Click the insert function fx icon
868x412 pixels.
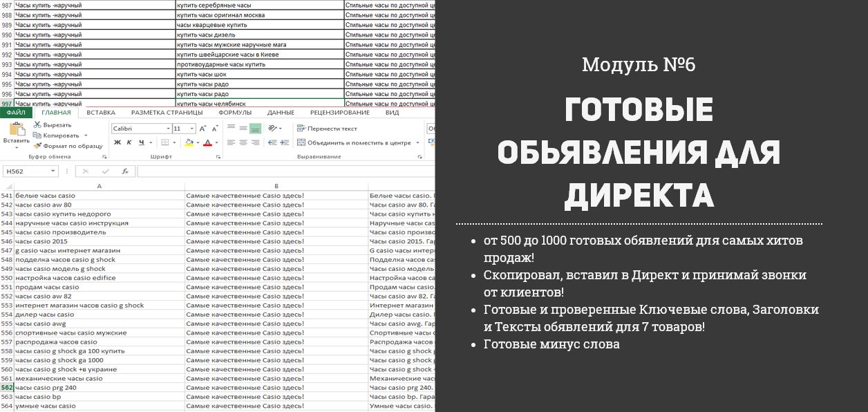tap(124, 171)
